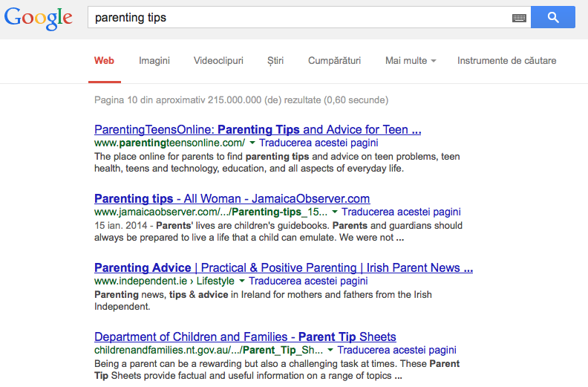The width and height of the screenshot is (588, 387).
Task: Expand the arrow beside childrenandfamilies.nt.gov.au URL
Action: pos(330,350)
